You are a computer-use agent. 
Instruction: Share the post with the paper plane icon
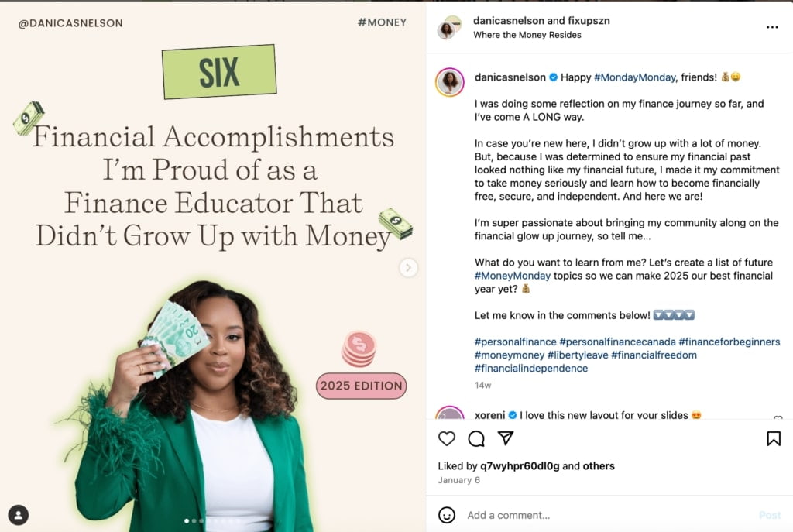pyautogui.click(x=506, y=438)
